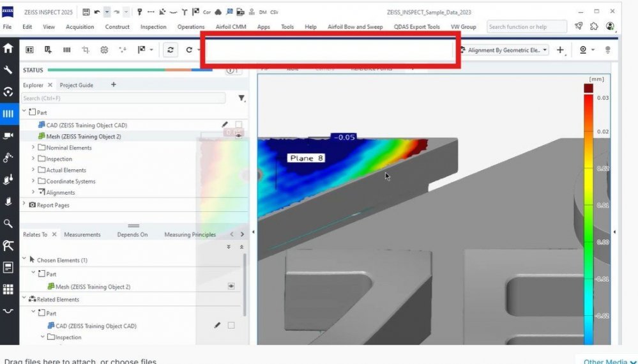Collapse the Chosen Elements section
638x364 pixels.
click(24, 259)
